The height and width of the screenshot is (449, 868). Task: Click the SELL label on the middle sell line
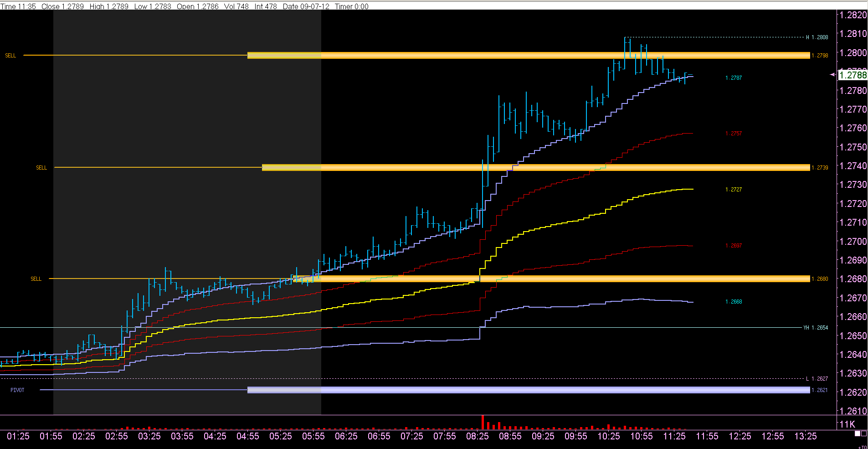(x=41, y=168)
